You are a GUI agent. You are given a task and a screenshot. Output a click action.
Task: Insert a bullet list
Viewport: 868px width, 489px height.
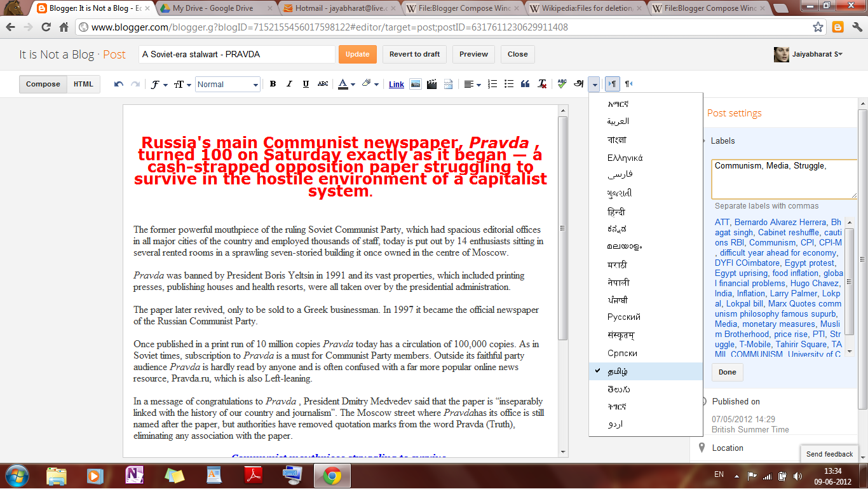(509, 84)
